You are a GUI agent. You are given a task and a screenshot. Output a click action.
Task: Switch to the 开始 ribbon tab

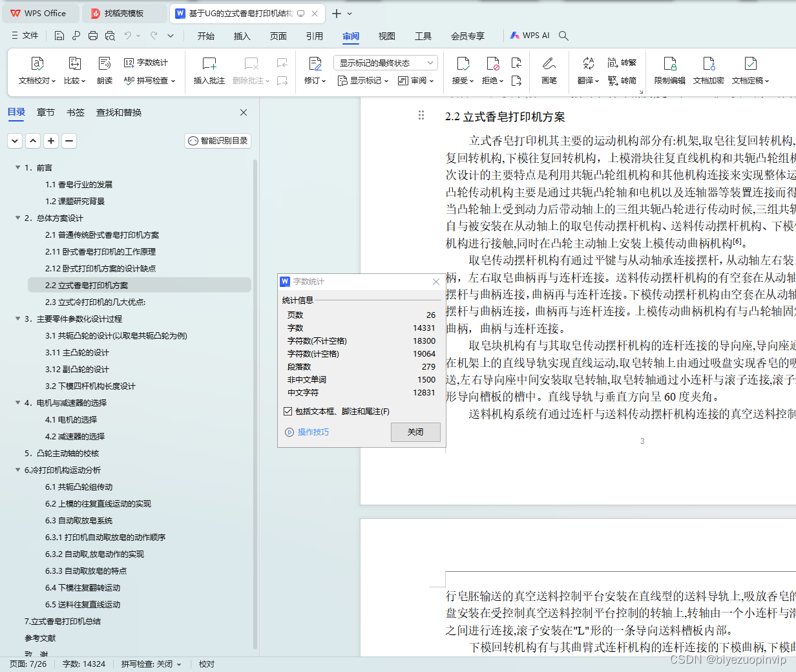pos(206,36)
